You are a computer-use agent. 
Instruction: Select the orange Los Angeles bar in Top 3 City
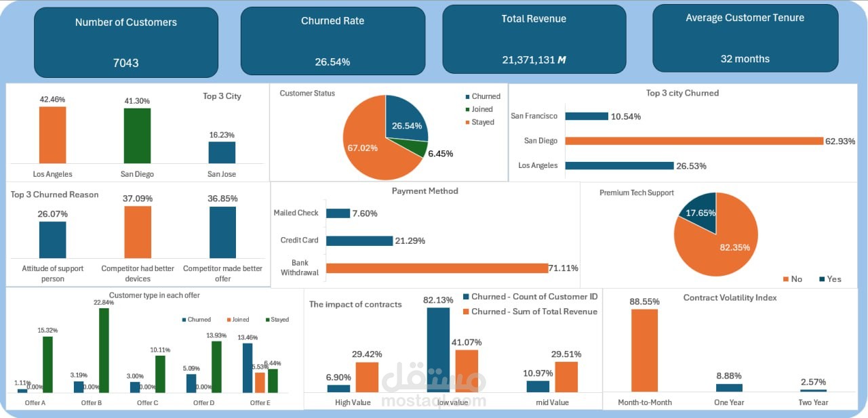pyautogui.click(x=52, y=135)
